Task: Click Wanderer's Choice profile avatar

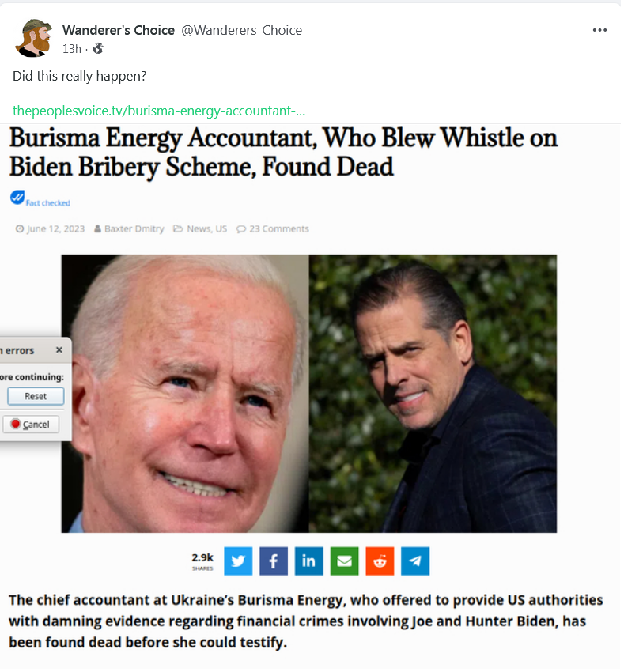Action: [33, 38]
